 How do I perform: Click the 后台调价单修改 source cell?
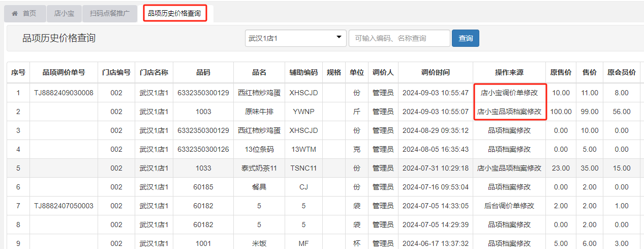pos(509,206)
